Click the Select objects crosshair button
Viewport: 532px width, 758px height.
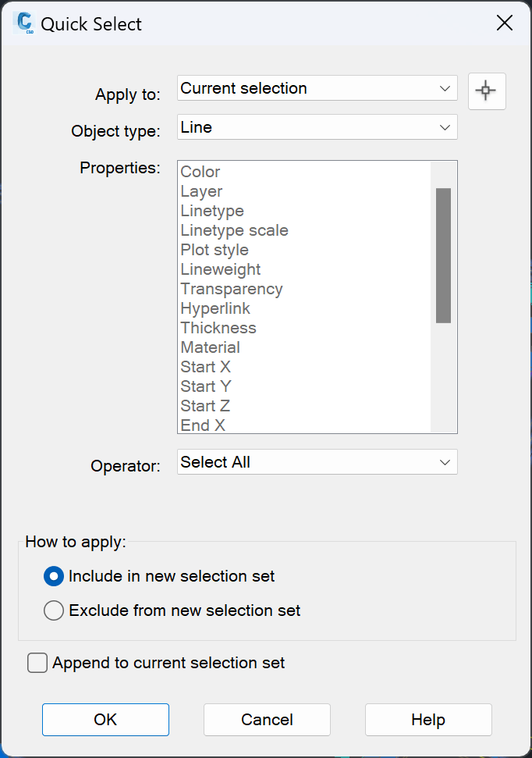487,91
